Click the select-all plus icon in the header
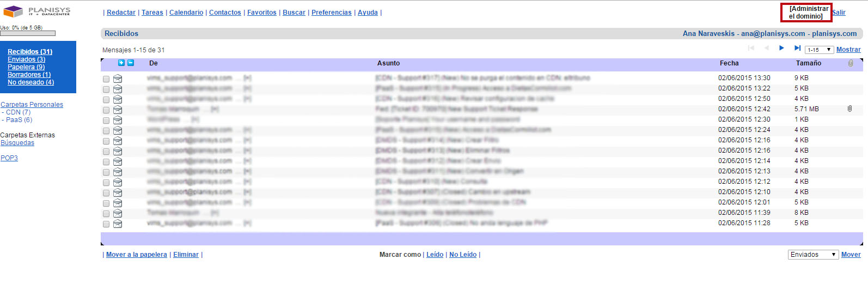The height and width of the screenshot is (283, 868). (x=121, y=63)
